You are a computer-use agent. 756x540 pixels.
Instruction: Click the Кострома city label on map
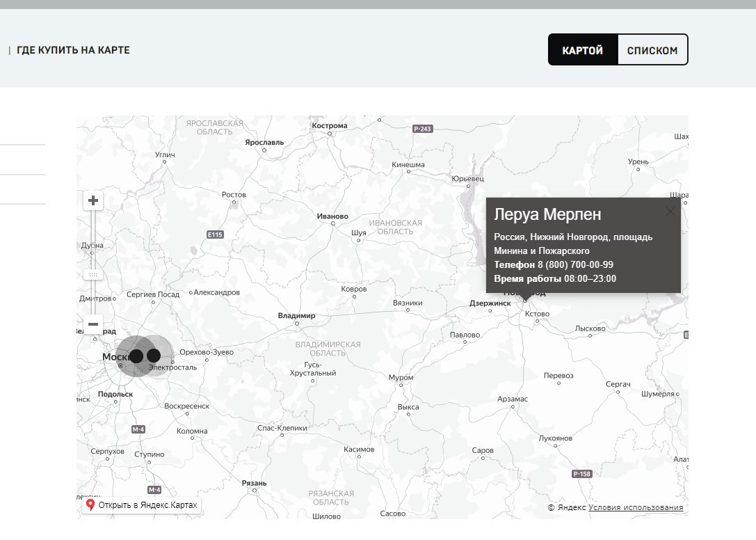click(x=329, y=125)
